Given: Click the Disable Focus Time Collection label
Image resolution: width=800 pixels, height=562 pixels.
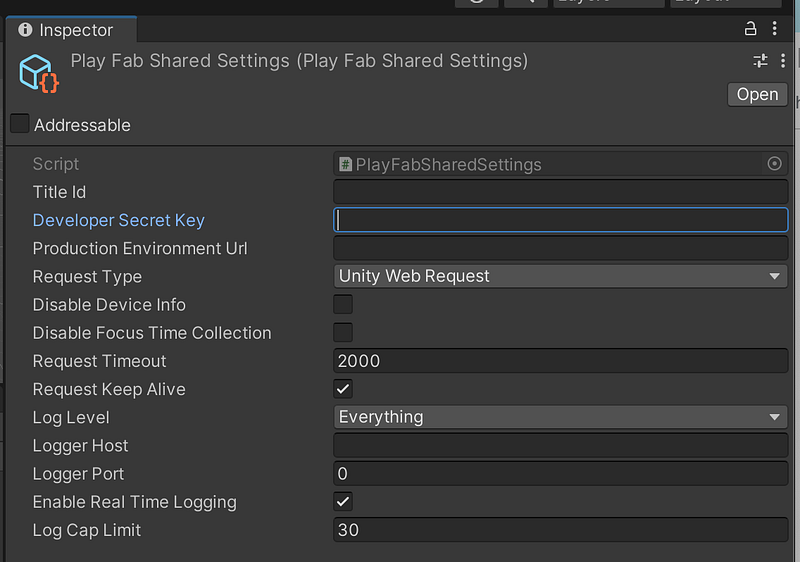Looking at the screenshot, I should coord(152,333).
